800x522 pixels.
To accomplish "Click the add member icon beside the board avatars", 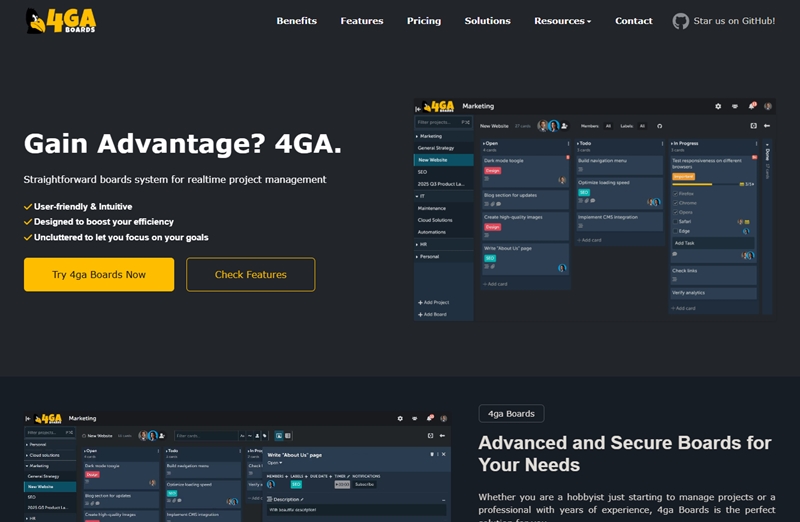I will point(565,126).
